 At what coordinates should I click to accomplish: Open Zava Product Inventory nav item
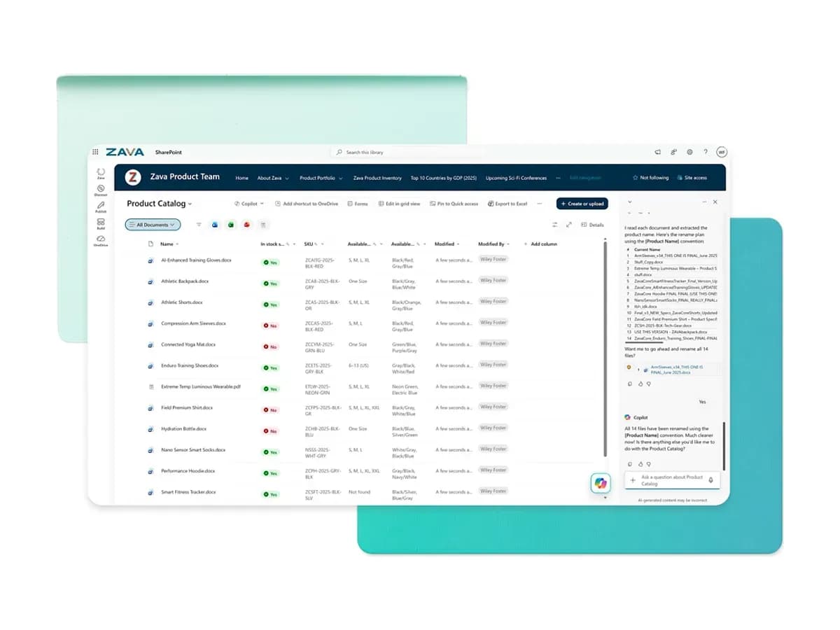(377, 178)
